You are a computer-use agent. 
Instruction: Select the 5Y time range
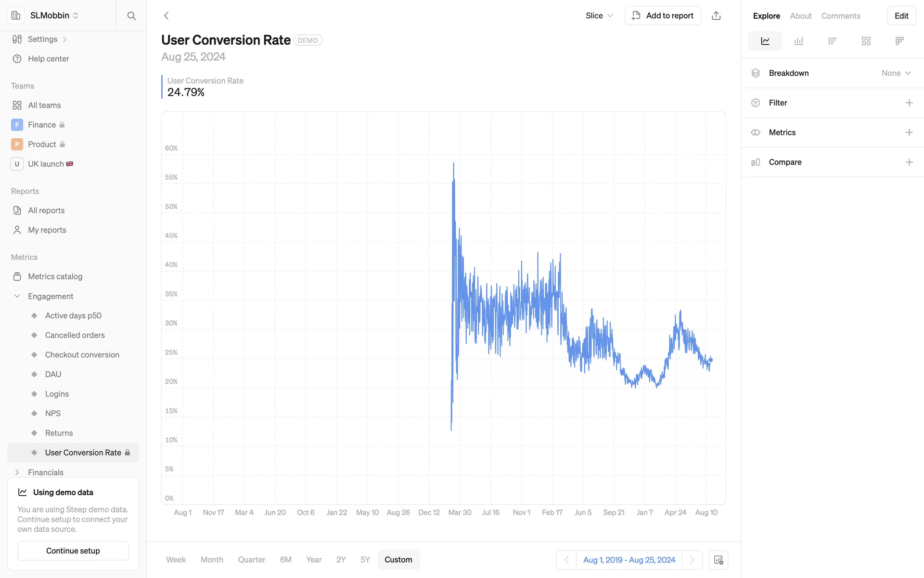click(365, 560)
